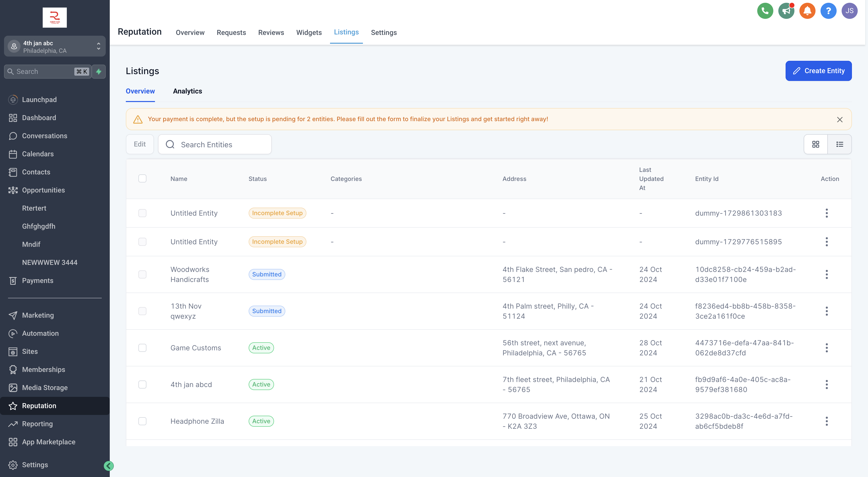The image size is (868, 477).
Task: Open action menu for first Untitled Entity
Action: click(x=826, y=213)
